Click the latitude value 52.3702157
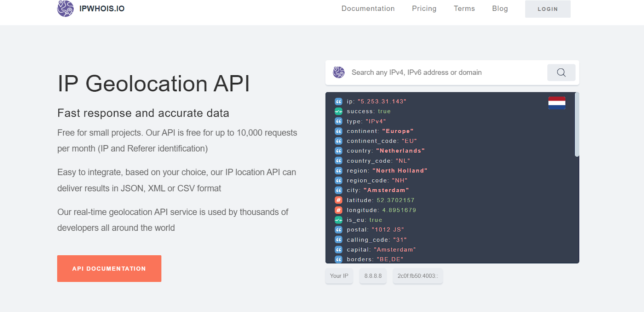This screenshot has height=312, width=644. click(396, 200)
